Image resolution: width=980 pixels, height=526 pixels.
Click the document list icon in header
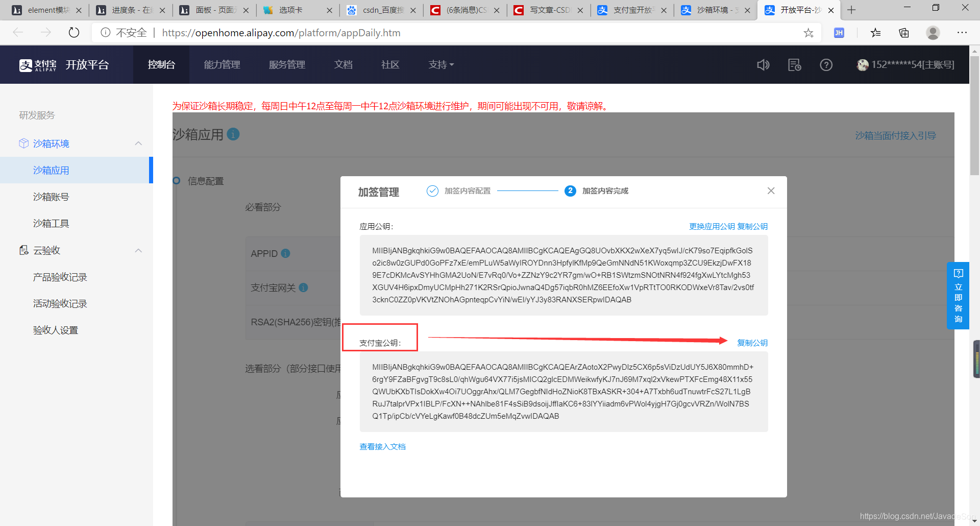coord(794,65)
